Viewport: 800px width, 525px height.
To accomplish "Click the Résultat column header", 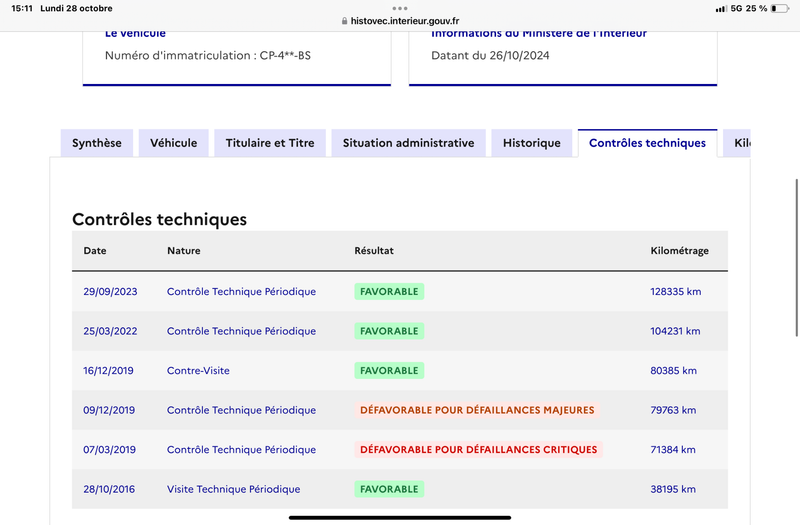I will coord(374,251).
